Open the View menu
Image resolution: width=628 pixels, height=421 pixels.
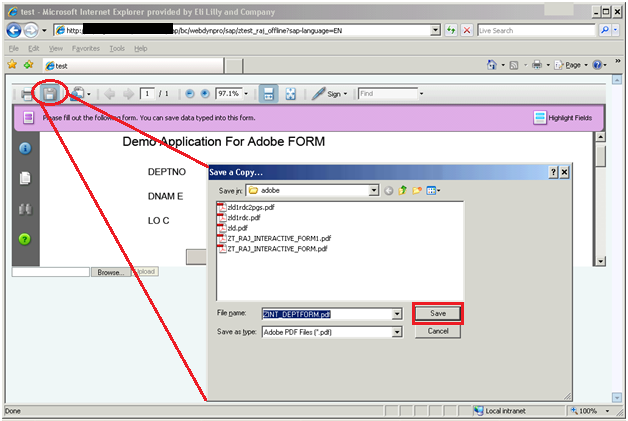[x=56, y=48]
